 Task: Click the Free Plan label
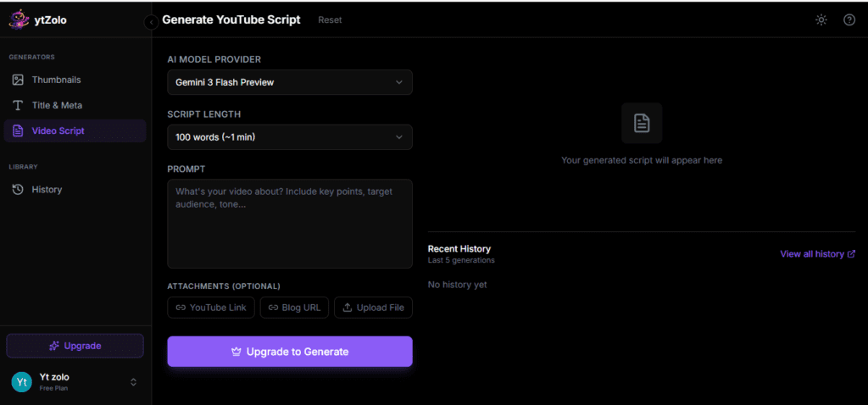tap(53, 388)
